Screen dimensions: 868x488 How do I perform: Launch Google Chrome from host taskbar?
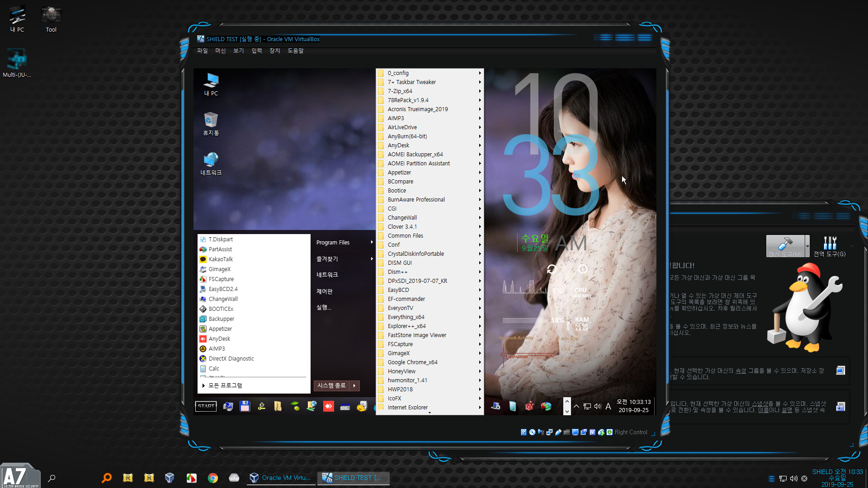coord(212,478)
